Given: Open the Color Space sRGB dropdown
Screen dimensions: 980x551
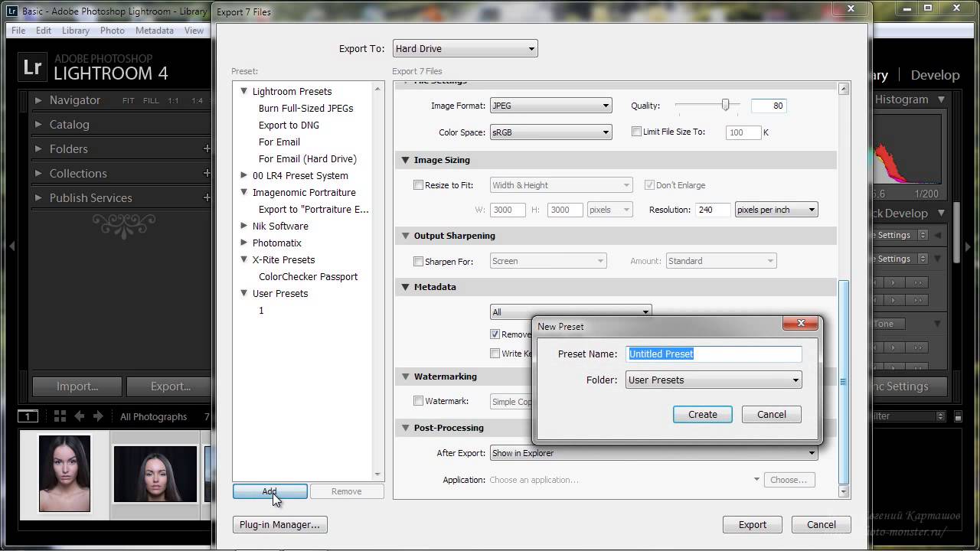Looking at the screenshot, I should pos(550,132).
